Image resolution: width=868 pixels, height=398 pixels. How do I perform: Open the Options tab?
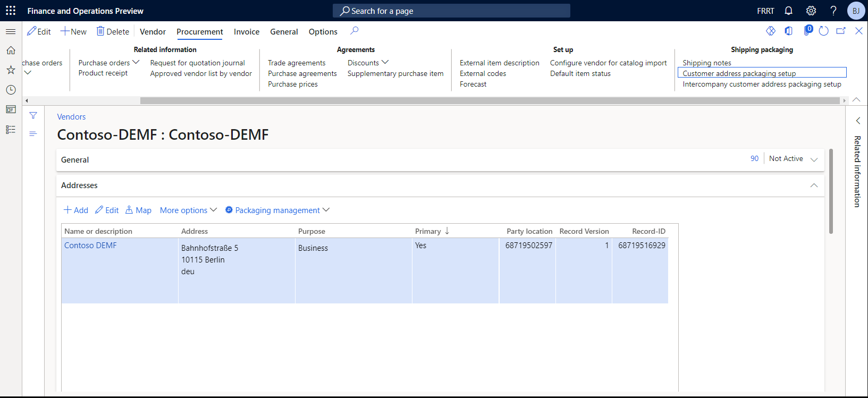coord(323,32)
